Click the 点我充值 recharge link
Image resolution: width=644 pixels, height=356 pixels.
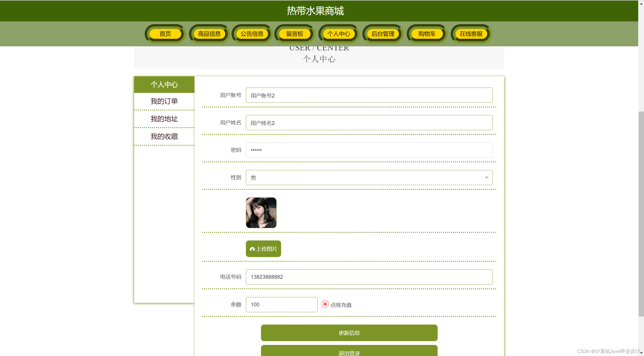[x=341, y=305]
